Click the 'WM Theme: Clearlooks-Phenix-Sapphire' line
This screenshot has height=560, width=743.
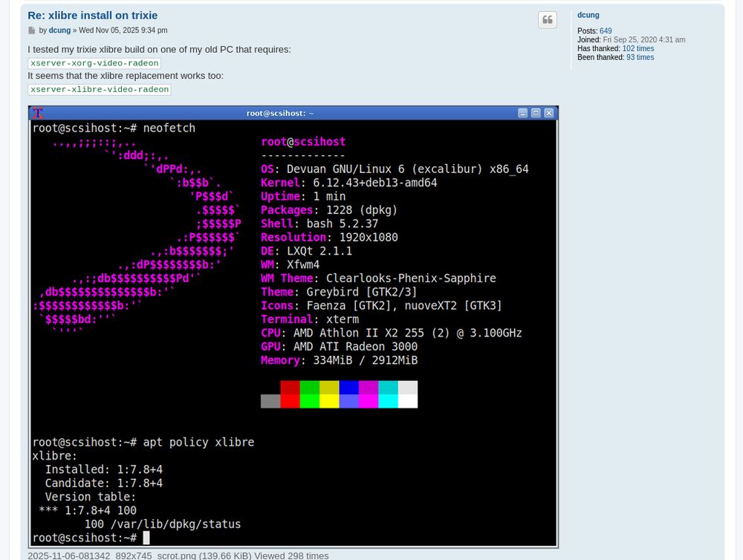(x=378, y=279)
